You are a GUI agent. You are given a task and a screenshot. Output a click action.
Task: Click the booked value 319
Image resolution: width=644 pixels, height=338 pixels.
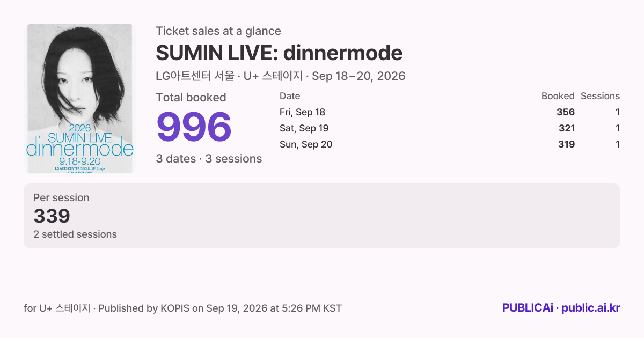coord(566,144)
